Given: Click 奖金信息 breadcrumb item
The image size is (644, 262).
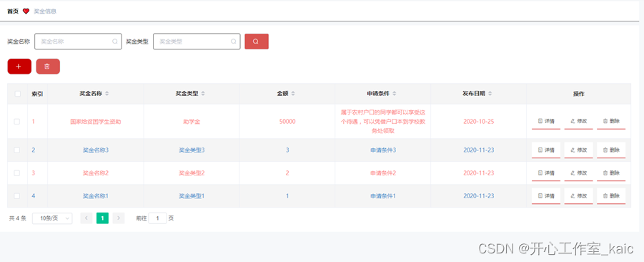Looking at the screenshot, I should coord(45,11).
